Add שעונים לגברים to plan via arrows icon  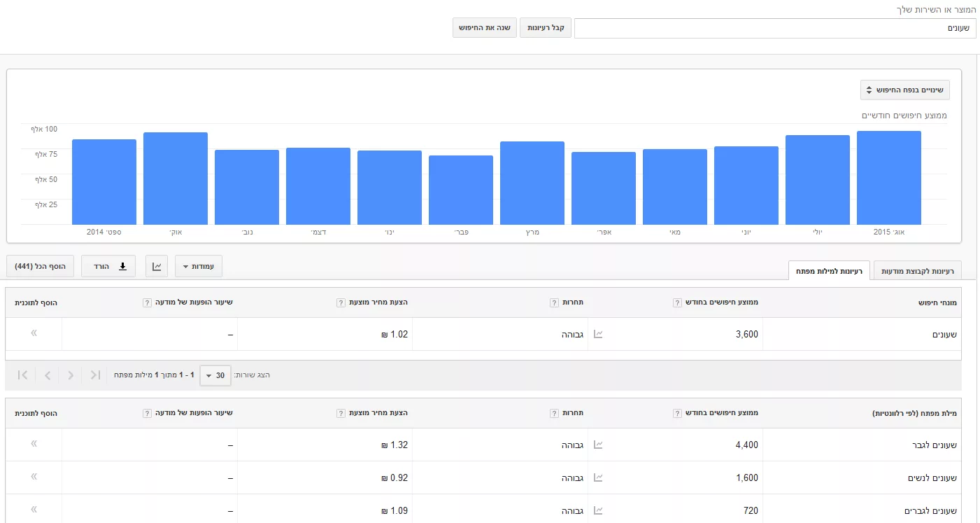[x=34, y=510]
